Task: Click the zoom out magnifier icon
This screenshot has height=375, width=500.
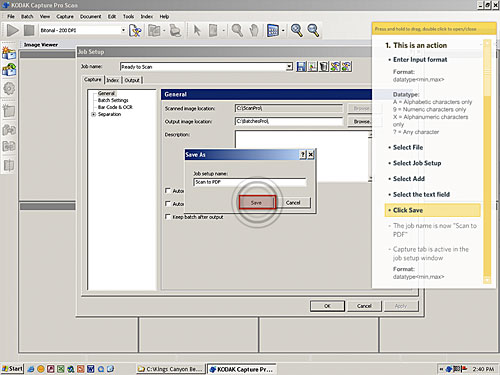Action: pyautogui.click(x=313, y=30)
